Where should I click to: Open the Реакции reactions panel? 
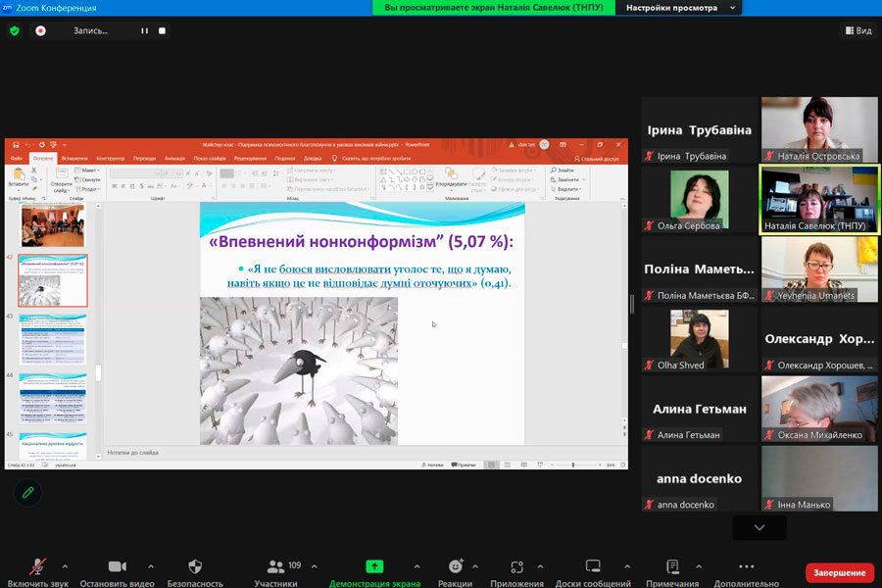tap(455, 566)
